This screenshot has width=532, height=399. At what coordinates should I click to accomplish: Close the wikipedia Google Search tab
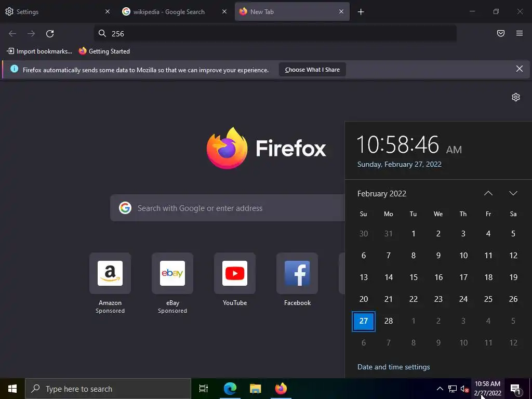(224, 11)
